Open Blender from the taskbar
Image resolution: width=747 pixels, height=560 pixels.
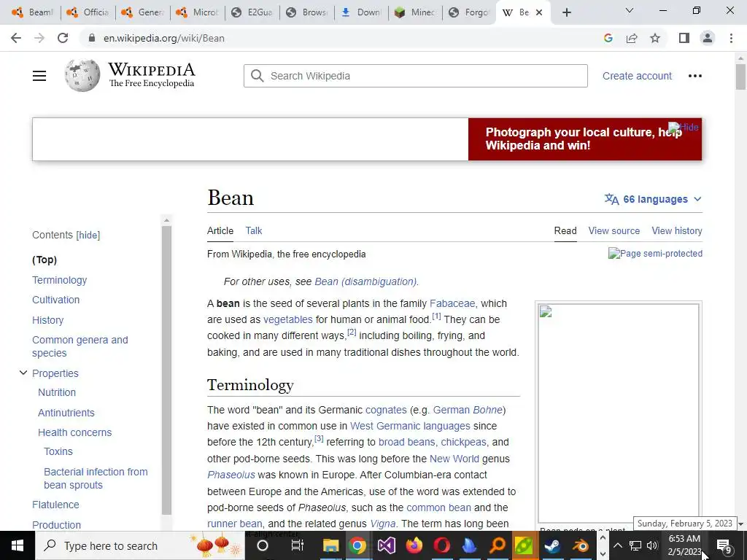580,545
